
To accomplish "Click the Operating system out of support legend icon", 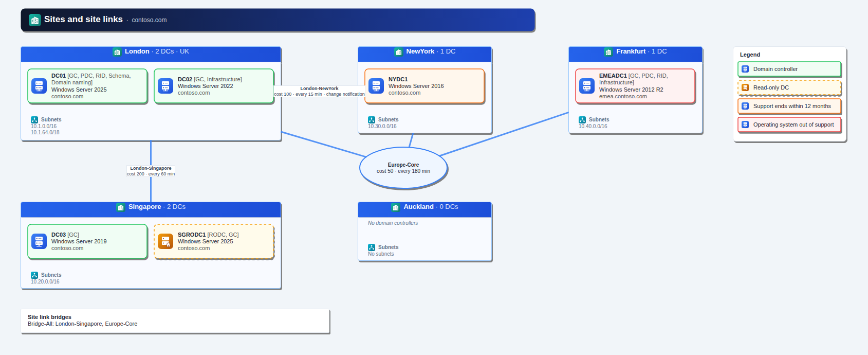I will (x=745, y=125).
